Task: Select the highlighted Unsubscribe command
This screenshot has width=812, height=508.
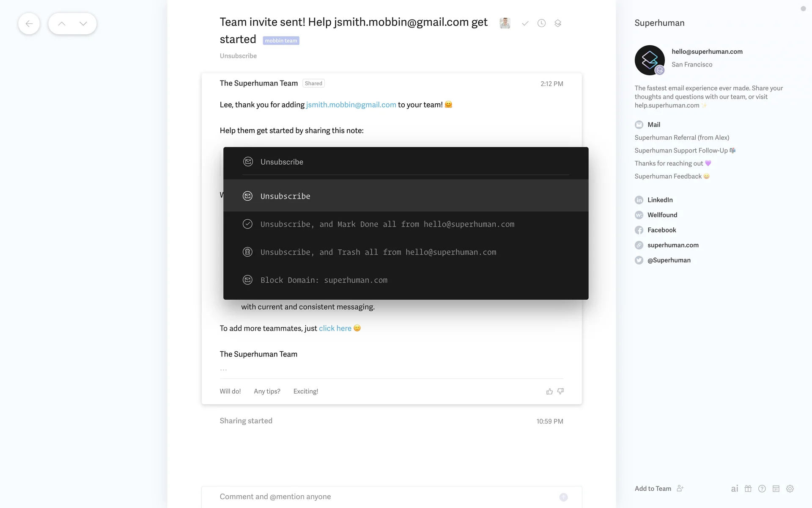Action: point(285,196)
